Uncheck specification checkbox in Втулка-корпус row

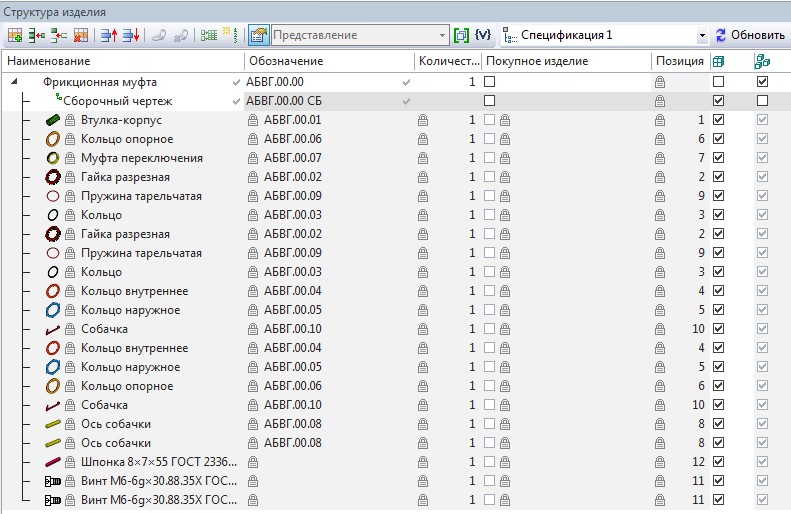click(718, 120)
